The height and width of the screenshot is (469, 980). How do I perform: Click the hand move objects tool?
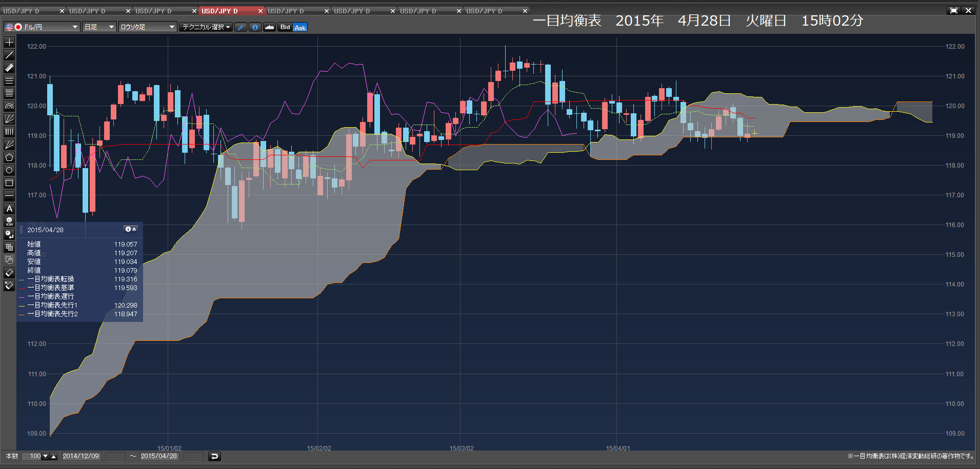click(9, 260)
